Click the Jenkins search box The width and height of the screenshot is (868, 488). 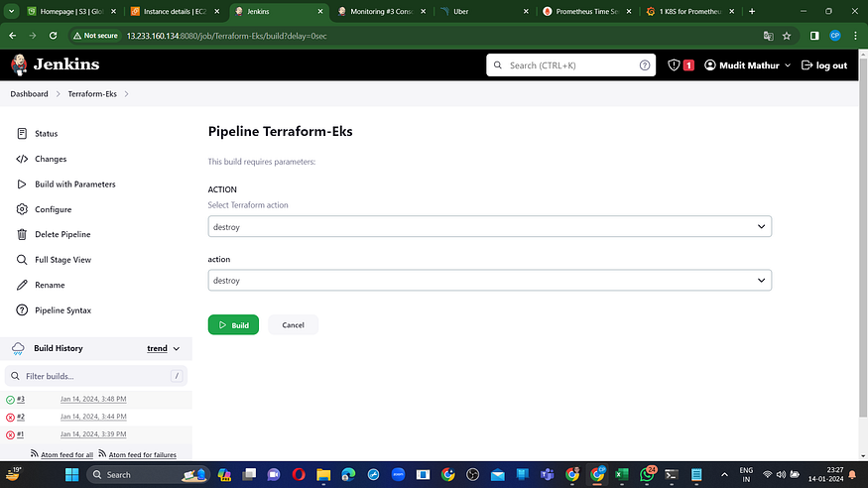click(570, 65)
